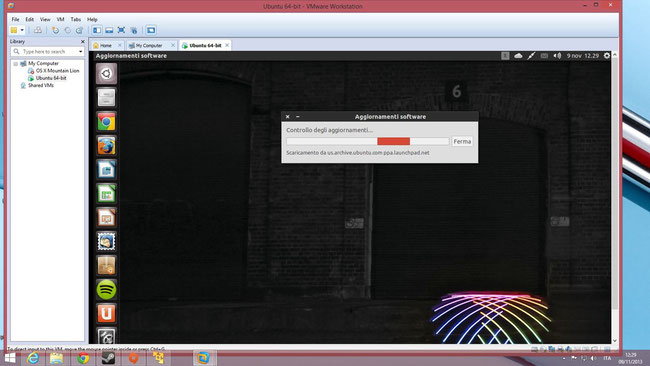Select the Ubuntu 64-bit tab
The width and height of the screenshot is (650, 366).
[205, 45]
